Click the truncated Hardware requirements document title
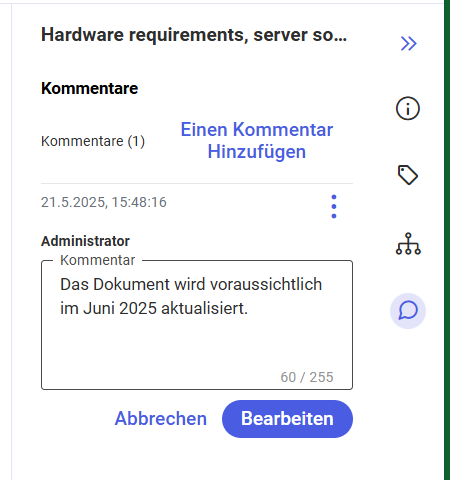The width and height of the screenshot is (450, 480). (x=194, y=35)
